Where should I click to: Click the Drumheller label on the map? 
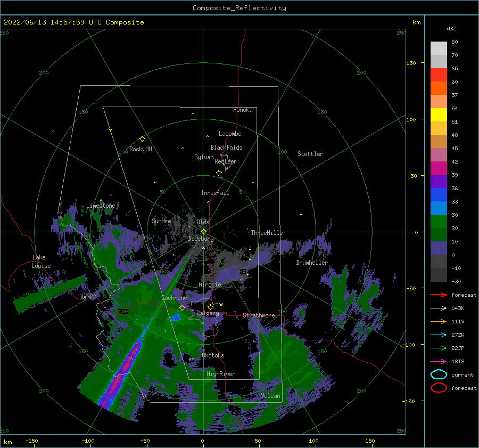pos(312,263)
